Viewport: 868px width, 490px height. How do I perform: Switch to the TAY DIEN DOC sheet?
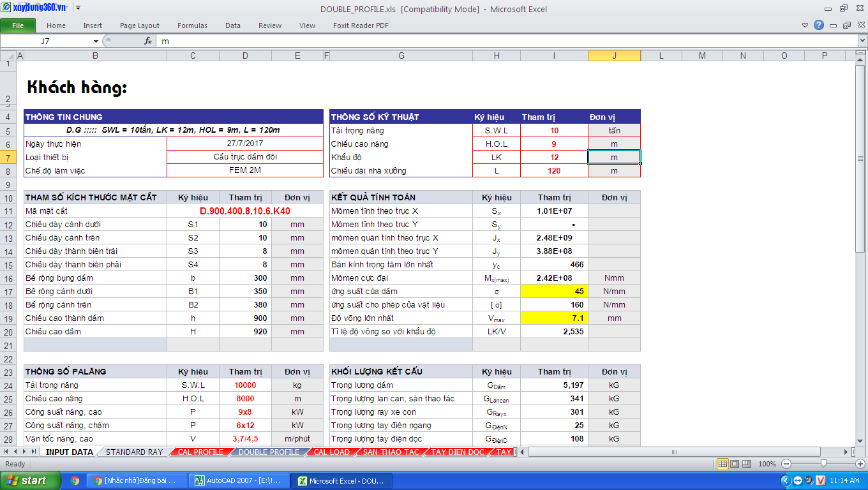coord(458,452)
